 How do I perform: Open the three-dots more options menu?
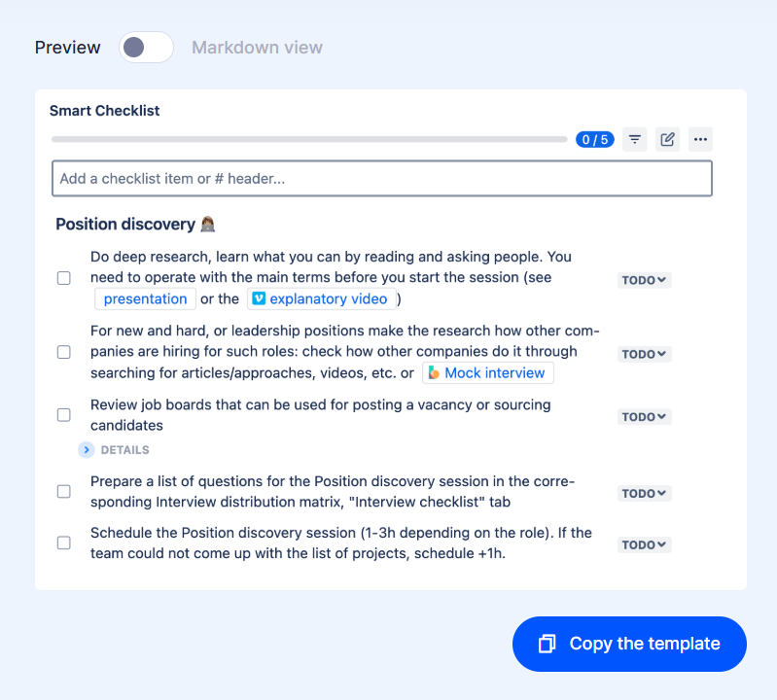(x=700, y=140)
